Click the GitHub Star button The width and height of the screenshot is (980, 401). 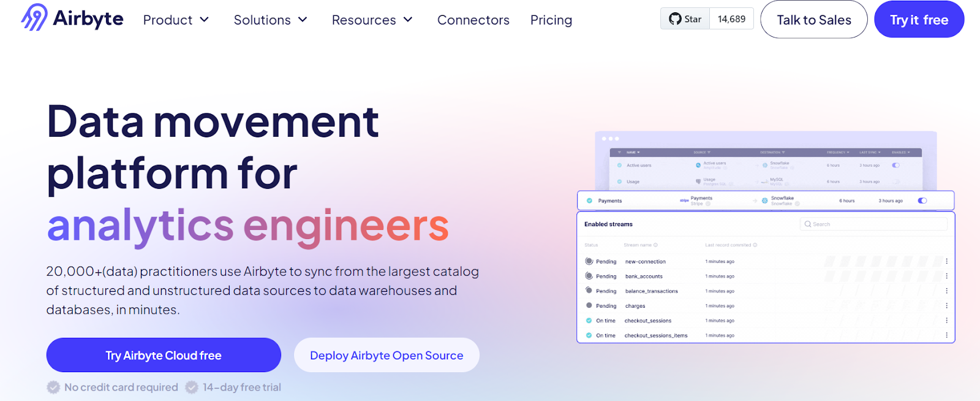coord(685,19)
